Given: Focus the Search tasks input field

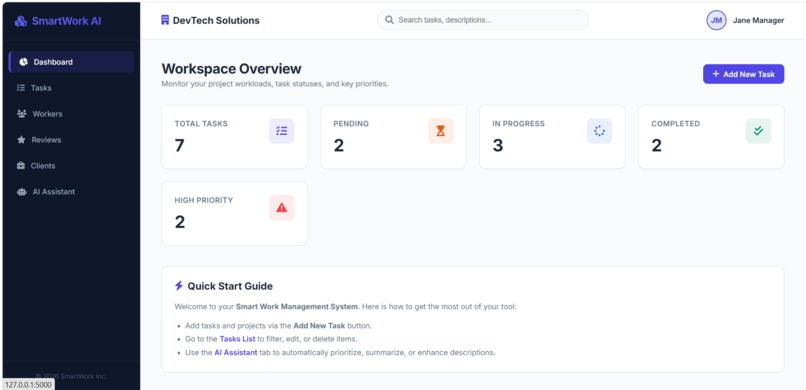Looking at the screenshot, I should click(x=483, y=20).
